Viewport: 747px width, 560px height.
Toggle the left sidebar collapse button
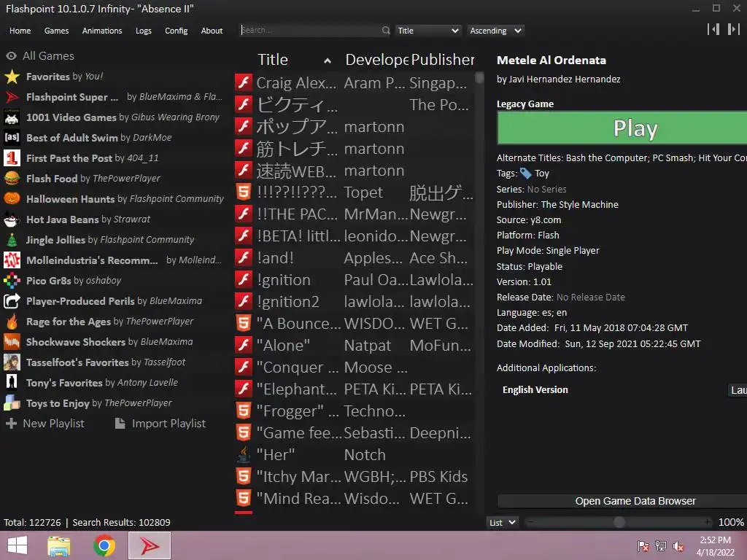(x=713, y=29)
